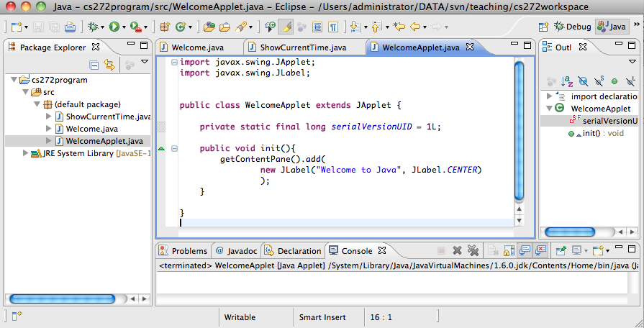Select init() : void in Outline
Screen dimensions: 644x328
pyautogui.click(x=603, y=133)
